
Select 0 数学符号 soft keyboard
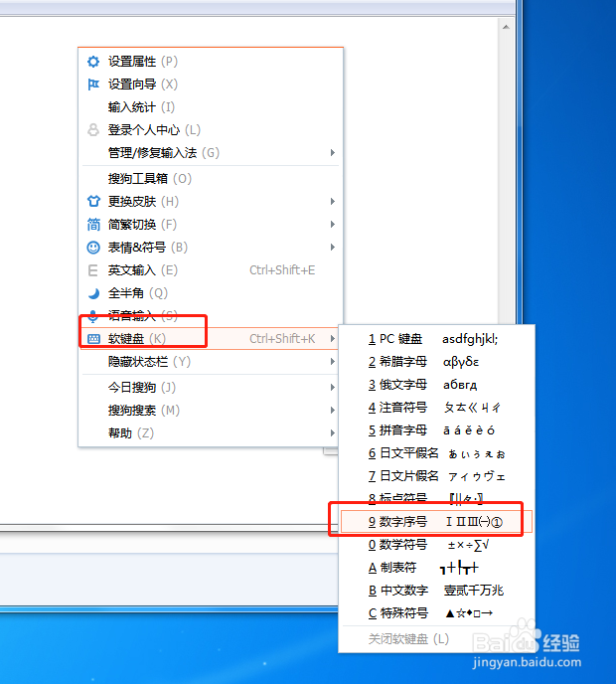[x=436, y=545]
